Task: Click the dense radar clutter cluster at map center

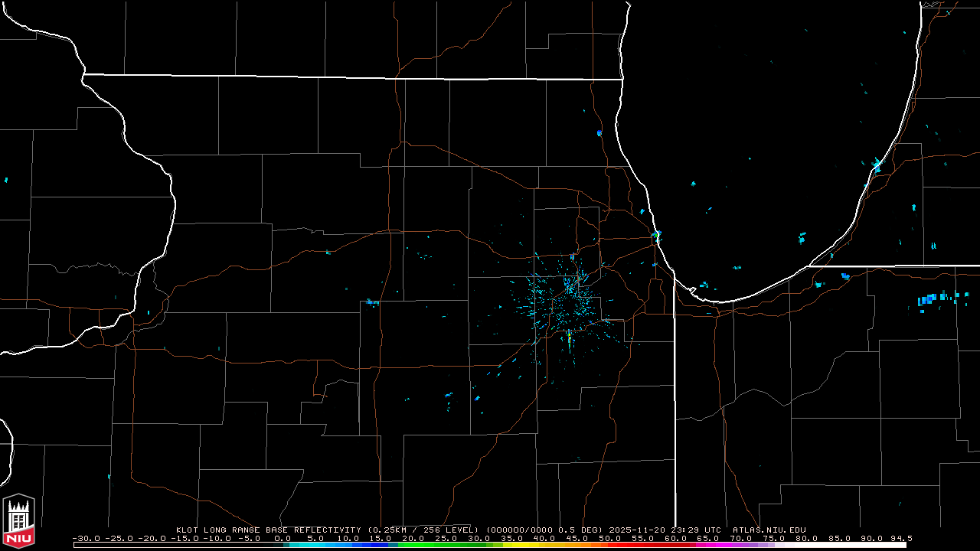Action: [x=568, y=302]
